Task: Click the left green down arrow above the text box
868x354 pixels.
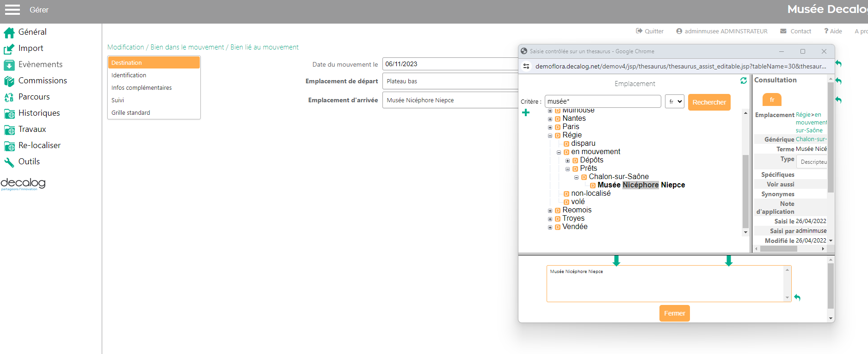Action: pos(616,261)
